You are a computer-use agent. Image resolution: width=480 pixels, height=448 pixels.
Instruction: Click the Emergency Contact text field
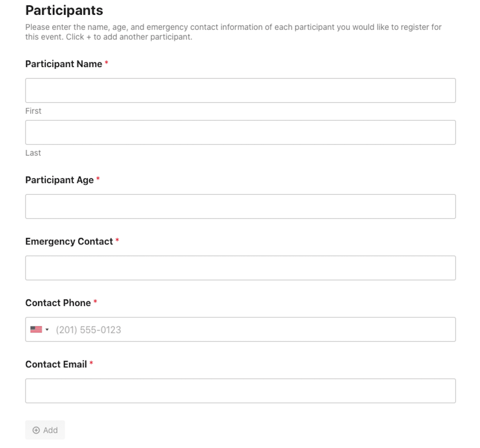point(240,268)
